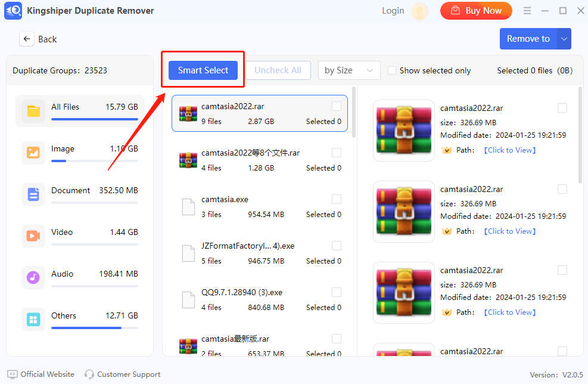Click the shopping bag icon in Buy Now

tap(455, 11)
